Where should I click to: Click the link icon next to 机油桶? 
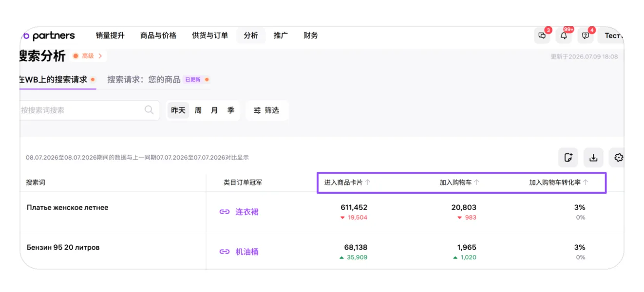[225, 252]
